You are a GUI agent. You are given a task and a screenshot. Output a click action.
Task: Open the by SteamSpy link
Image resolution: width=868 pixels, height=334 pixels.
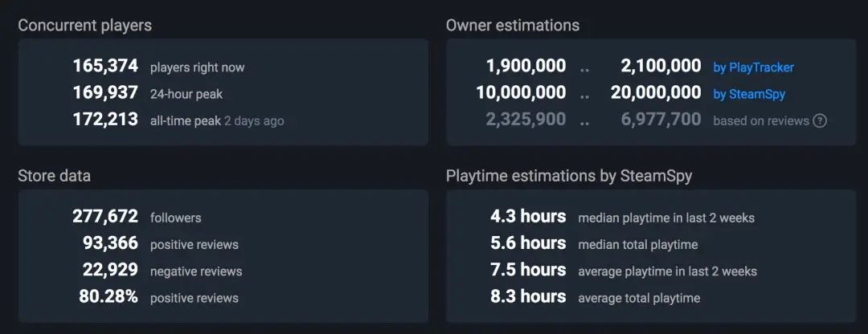point(749,94)
